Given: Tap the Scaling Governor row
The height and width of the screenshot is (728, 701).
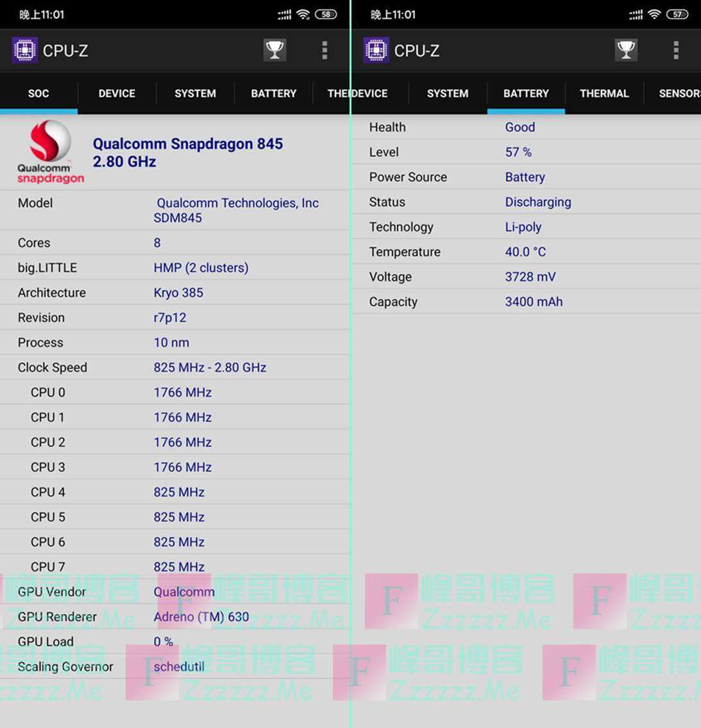Looking at the screenshot, I should [x=174, y=666].
